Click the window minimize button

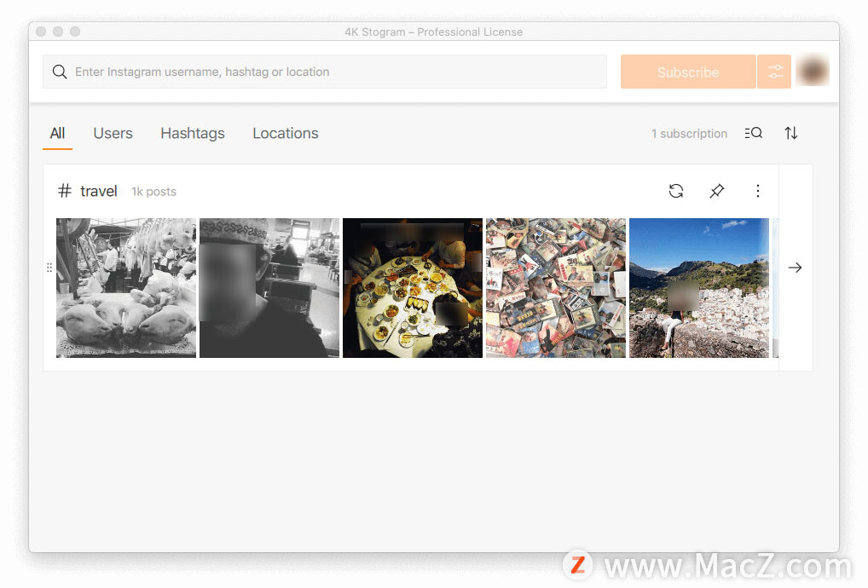58,32
